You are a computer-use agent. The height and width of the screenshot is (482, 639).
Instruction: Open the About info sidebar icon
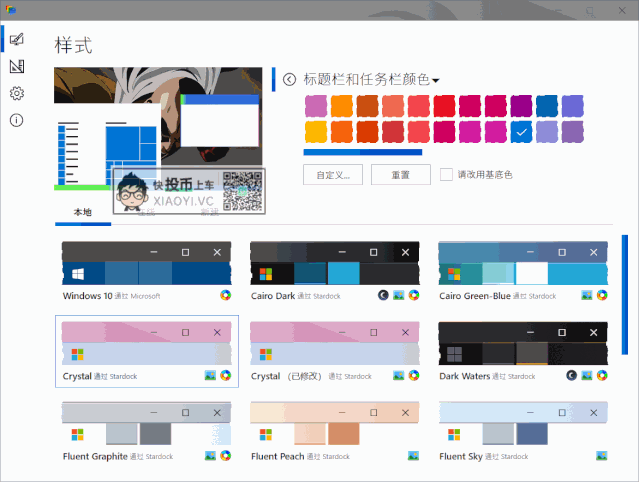tap(17, 120)
